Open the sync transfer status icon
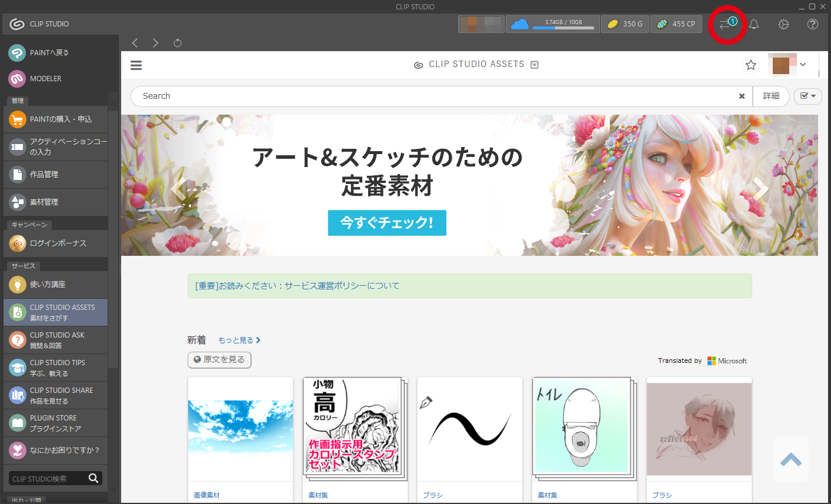Viewport: 831px width, 504px height. coord(726,25)
